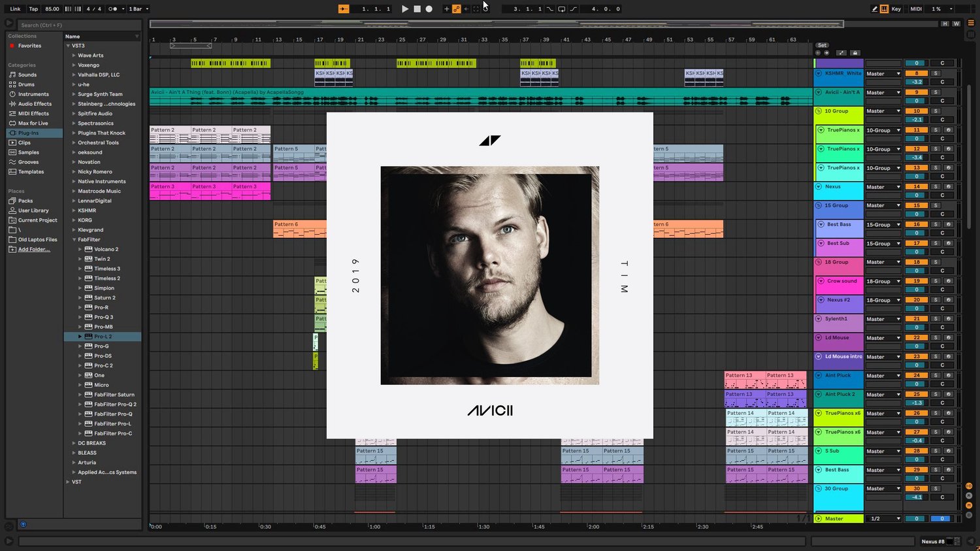
Task: Toggle the Mixer section show button
Action: [969, 506]
